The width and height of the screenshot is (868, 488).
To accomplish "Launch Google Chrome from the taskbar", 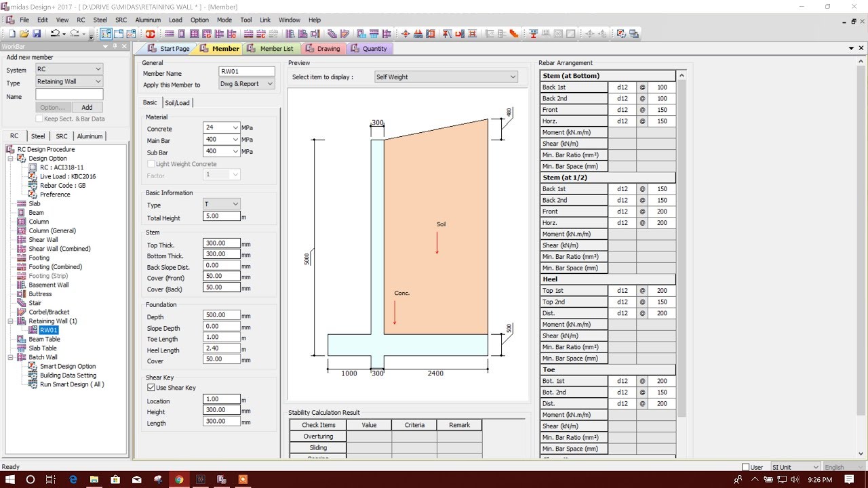I will (x=179, y=479).
